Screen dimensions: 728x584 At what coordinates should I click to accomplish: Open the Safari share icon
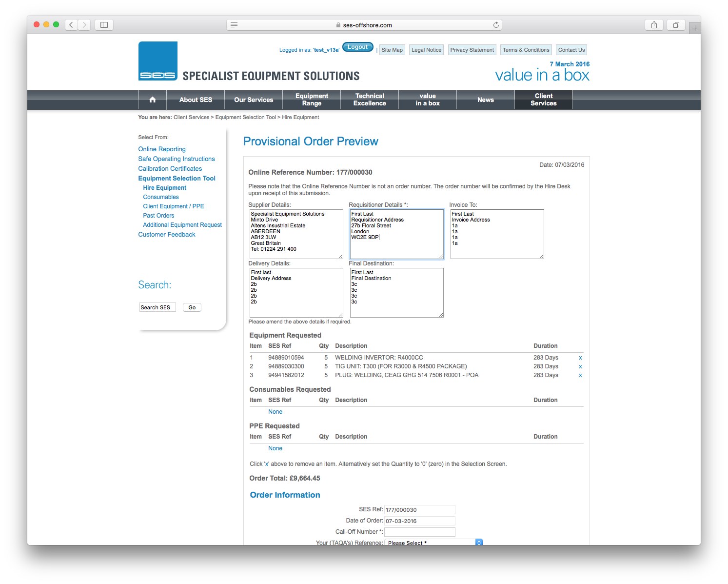click(x=654, y=25)
